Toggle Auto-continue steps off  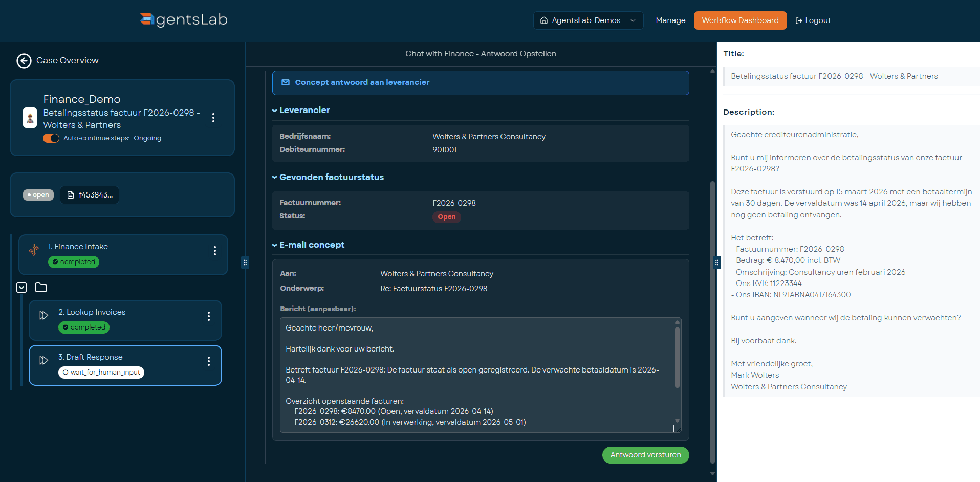tap(51, 138)
